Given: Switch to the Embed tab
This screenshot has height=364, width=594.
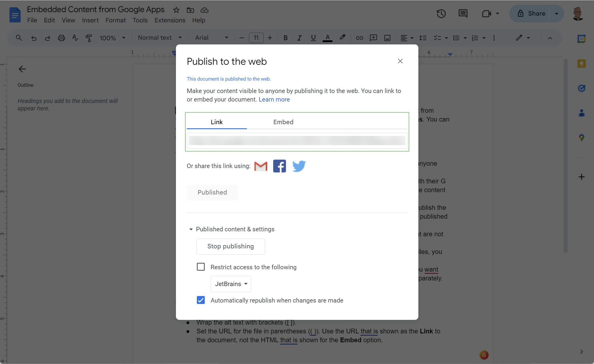Looking at the screenshot, I should click(x=283, y=122).
